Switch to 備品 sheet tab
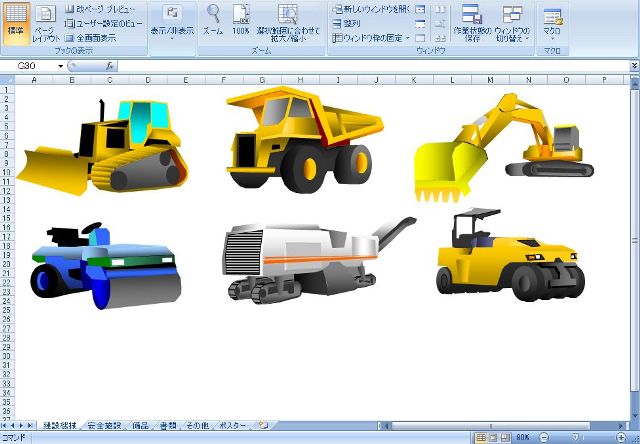 pyautogui.click(x=140, y=426)
